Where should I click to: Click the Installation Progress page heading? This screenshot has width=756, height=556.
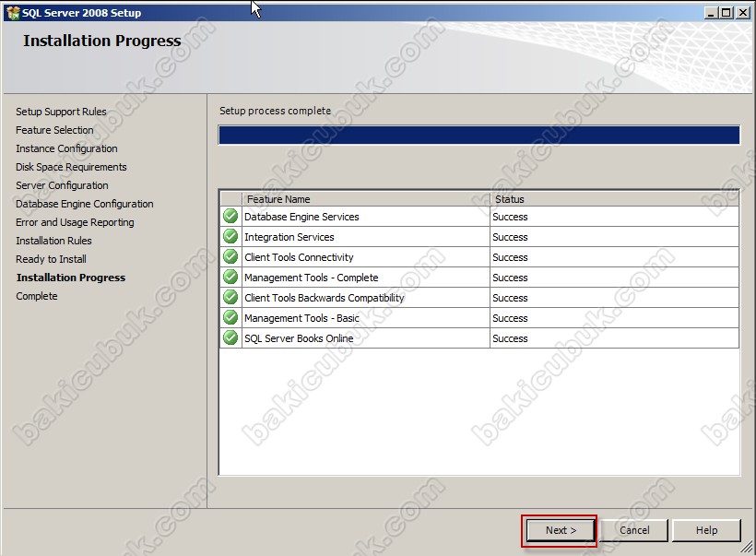(102, 41)
